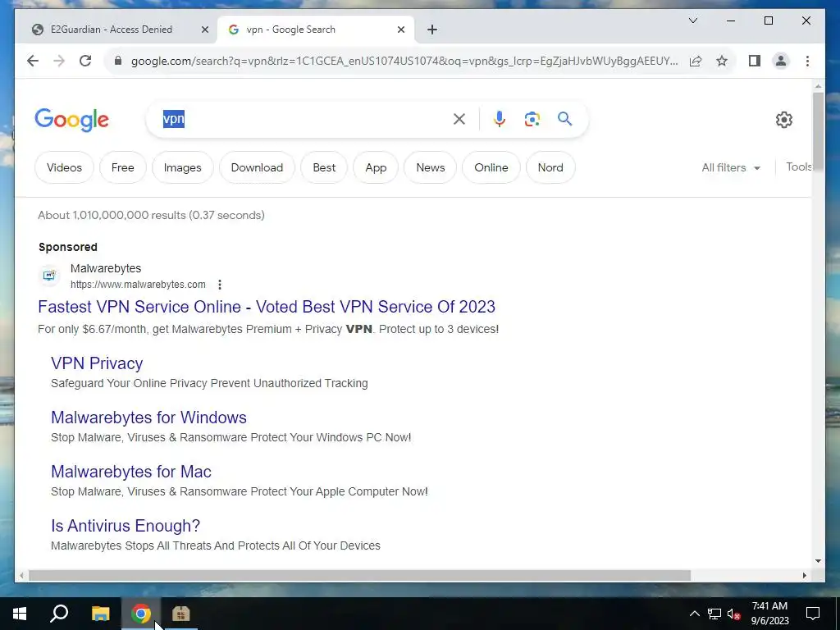Image resolution: width=840 pixels, height=630 pixels.
Task: Open the network status tray icon
Action: click(x=714, y=614)
